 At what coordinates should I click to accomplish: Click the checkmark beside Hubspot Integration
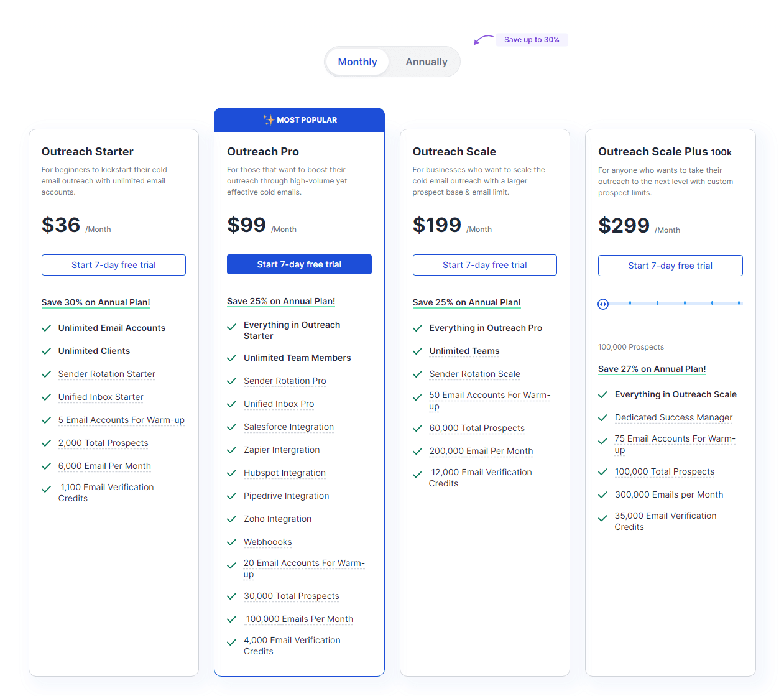231,473
